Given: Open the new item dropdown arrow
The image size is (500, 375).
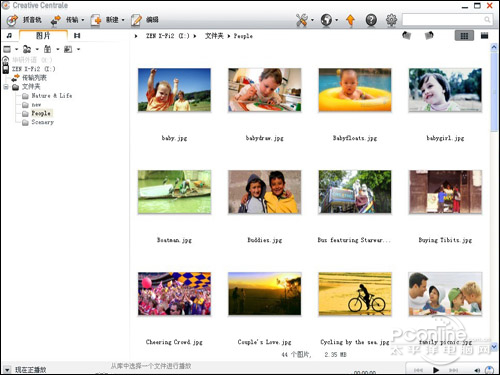Looking at the screenshot, I should point(123,20).
